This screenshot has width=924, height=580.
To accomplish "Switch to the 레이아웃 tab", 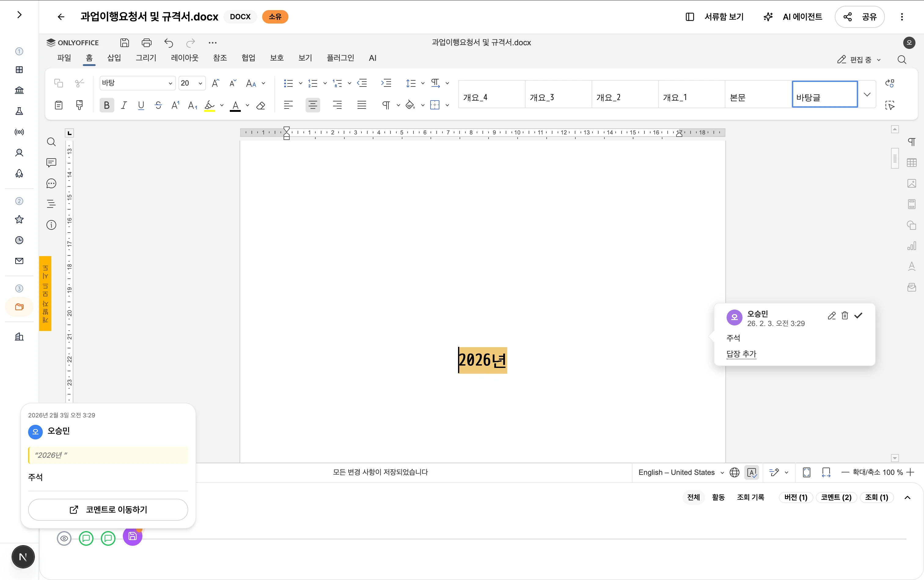I will 185,58.
